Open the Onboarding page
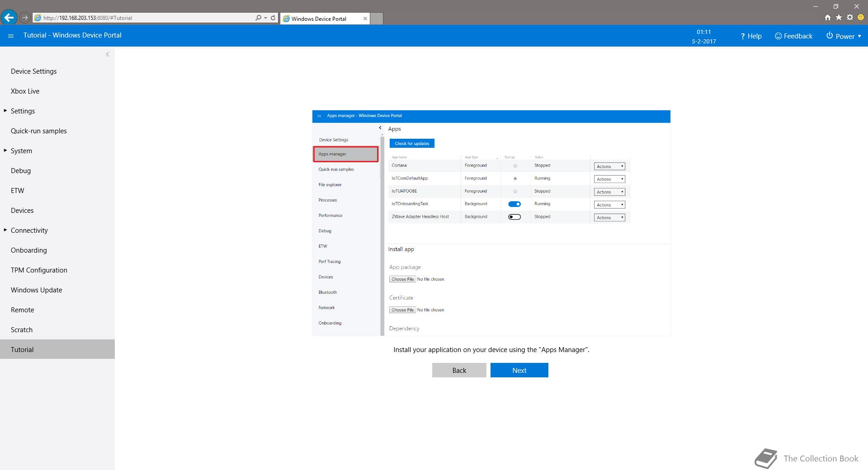This screenshot has height=470, width=868. (x=57, y=250)
